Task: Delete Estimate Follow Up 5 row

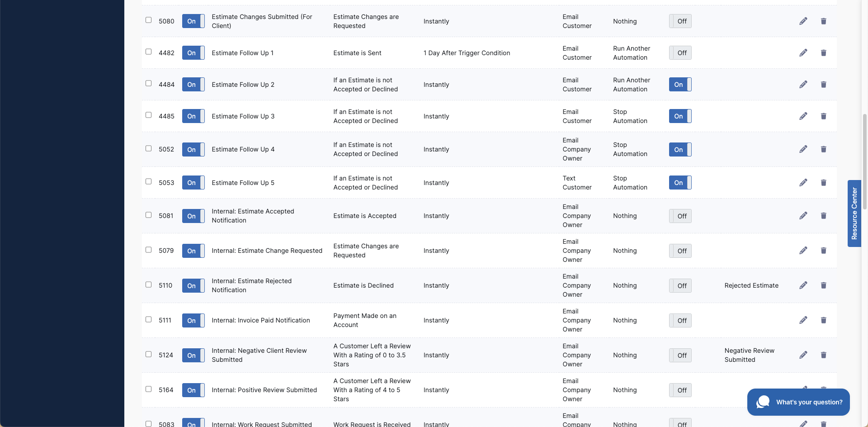Action: (x=823, y=183)
